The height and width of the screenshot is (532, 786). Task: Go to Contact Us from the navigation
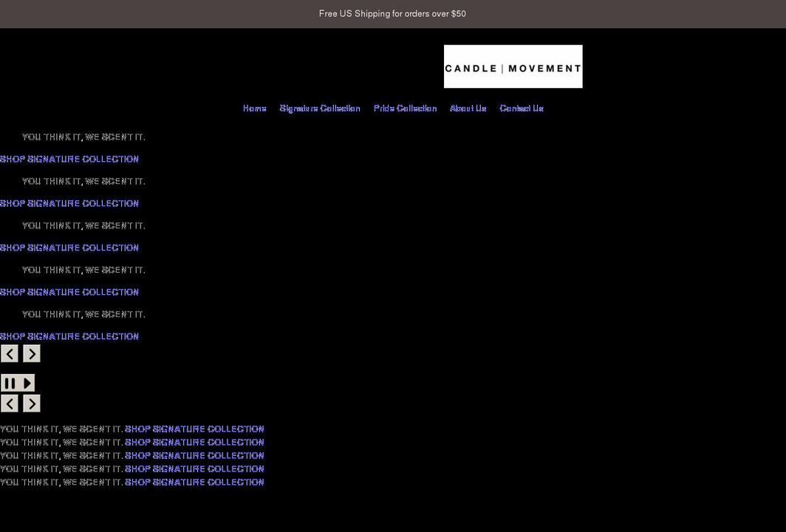pyautogui.click(x=522, y=108)
